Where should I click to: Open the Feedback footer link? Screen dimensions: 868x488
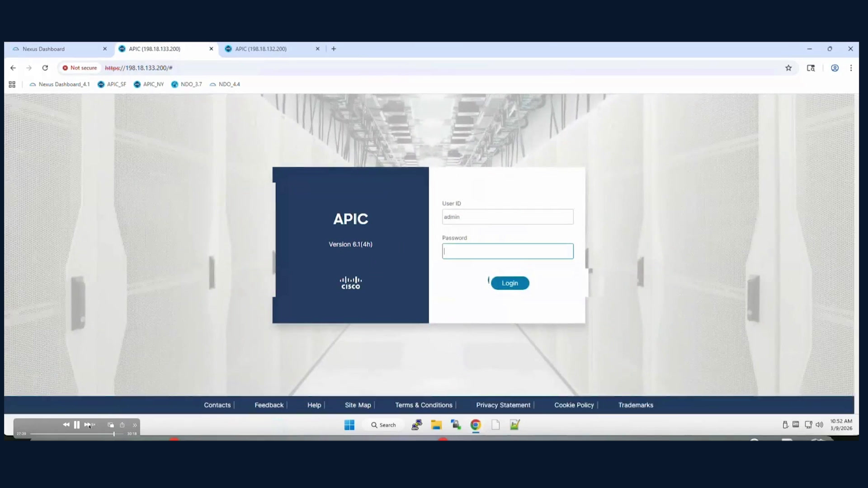(x=269, y=405)
